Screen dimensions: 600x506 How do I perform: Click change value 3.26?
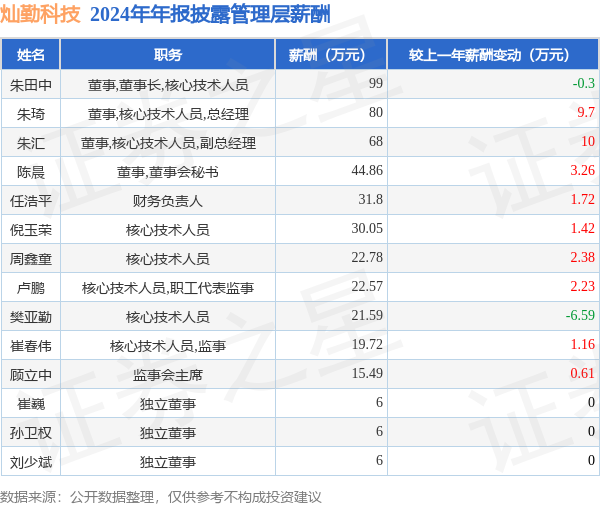coord(582,170)
